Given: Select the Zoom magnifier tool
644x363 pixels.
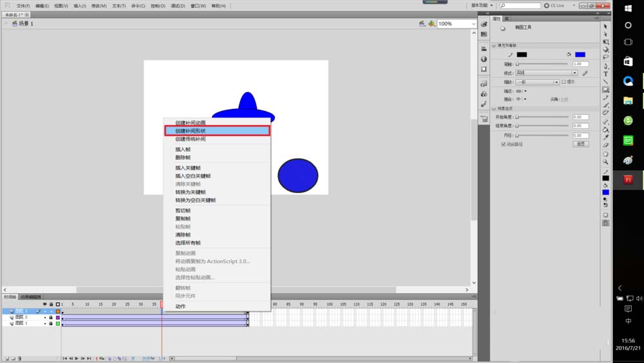Looking at the screenshot, I should pos(605,162).
